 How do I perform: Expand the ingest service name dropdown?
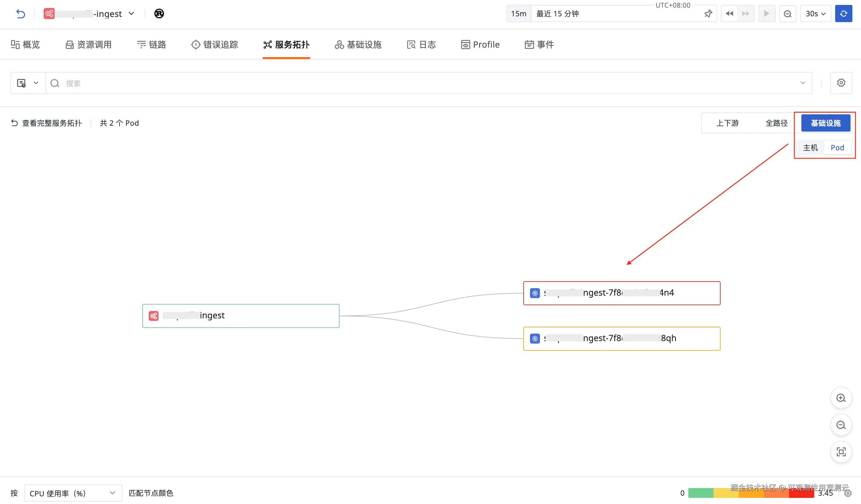[132, 14]
